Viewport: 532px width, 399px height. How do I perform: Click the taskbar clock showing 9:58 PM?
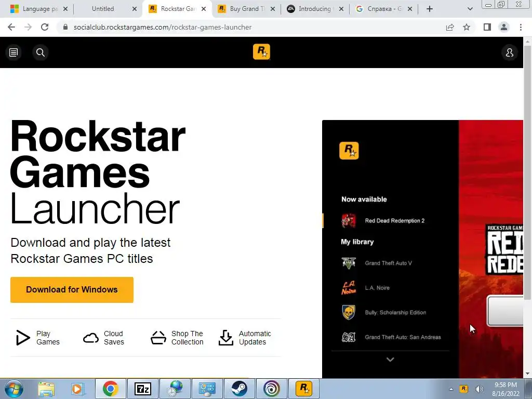tap(506, 389)
